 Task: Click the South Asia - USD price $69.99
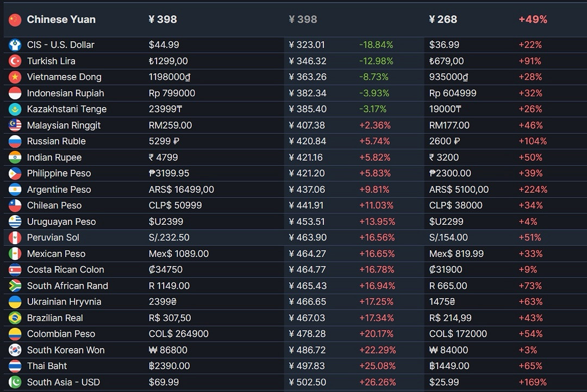tap(164, 382)
